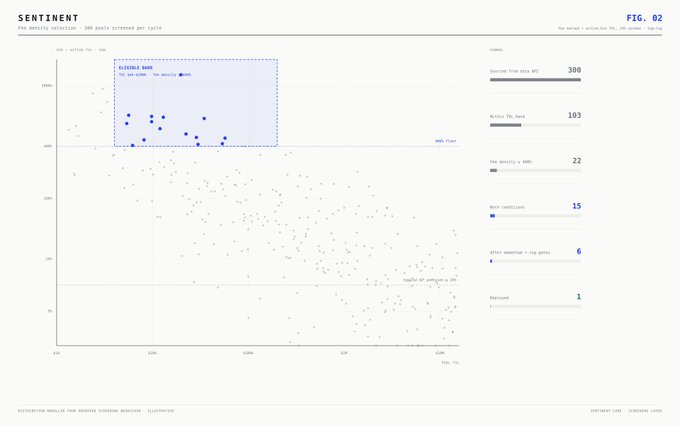Click the ELIGIBLE BAND label
The width and height of the screenshot is (680, 425).
[x=135, y=68]
